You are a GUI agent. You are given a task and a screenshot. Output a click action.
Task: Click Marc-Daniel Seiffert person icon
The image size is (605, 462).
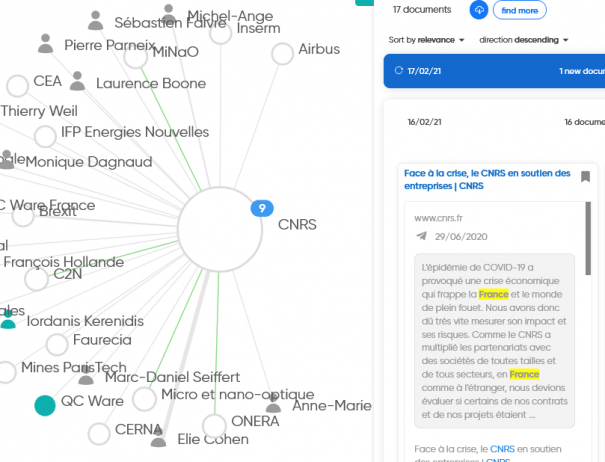tap(86, 375)
